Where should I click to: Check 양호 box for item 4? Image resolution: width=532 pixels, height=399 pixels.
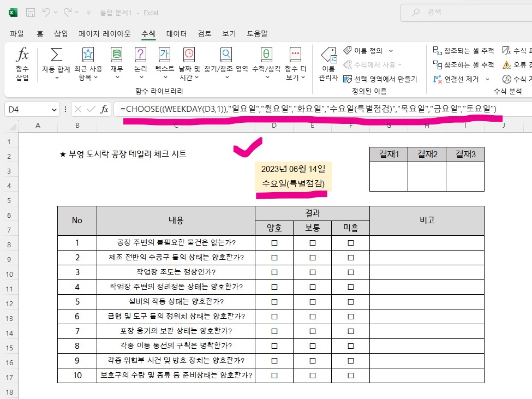point(274,287)
